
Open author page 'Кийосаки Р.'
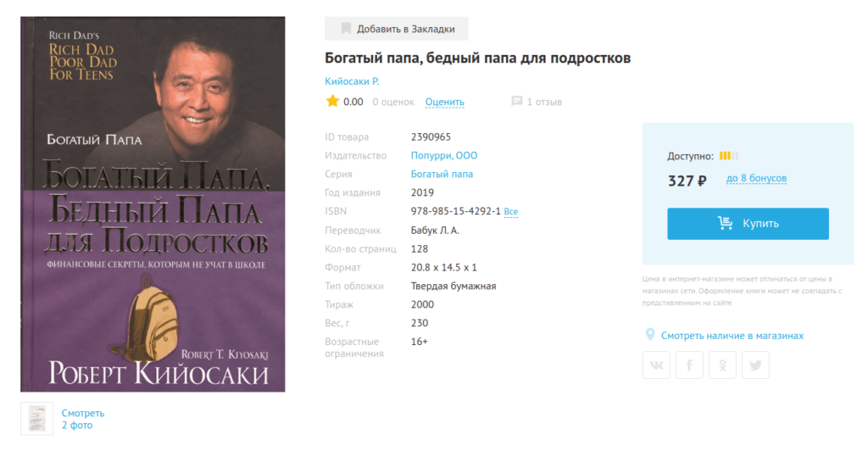tap(352, 81)
